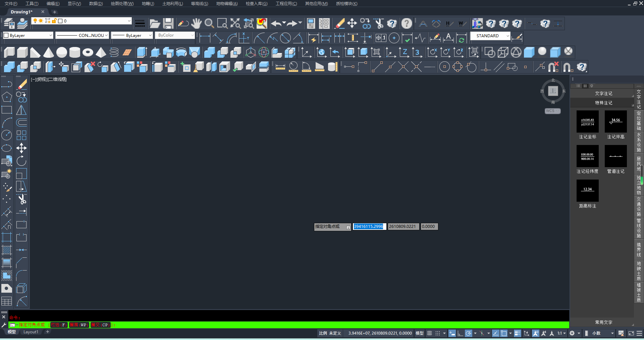Select the Hatch fill tool

pyautogui.click(x=7, y=250)
